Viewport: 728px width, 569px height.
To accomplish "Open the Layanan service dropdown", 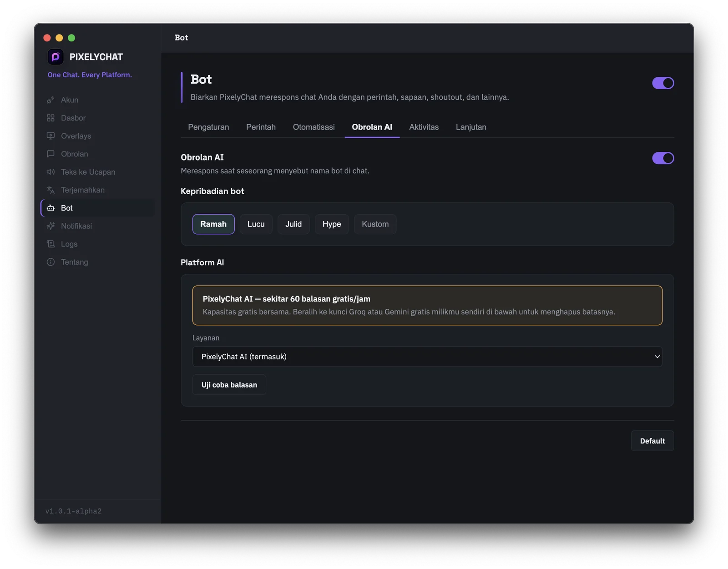I will point(427,357).
